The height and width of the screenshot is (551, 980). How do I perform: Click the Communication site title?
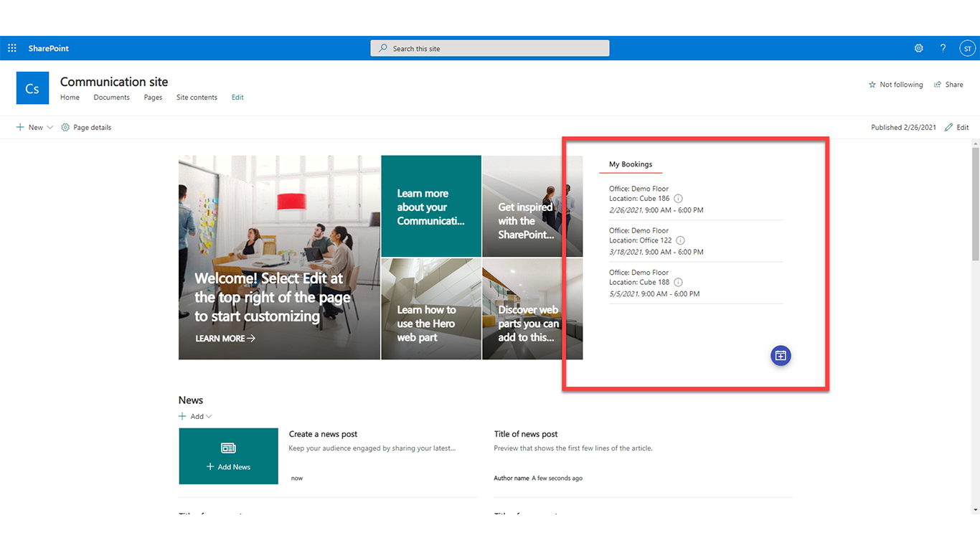(114, 82)
